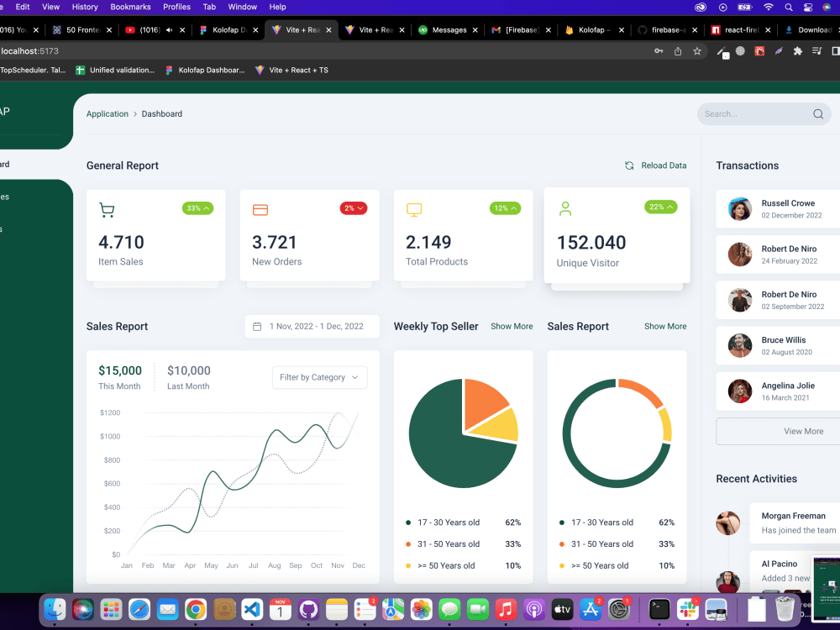This screenshot has height=630, width=840.
Task: Click Angelina Jolie's transaction avatar
Action: pyautogui.click(x=740, y=391)
